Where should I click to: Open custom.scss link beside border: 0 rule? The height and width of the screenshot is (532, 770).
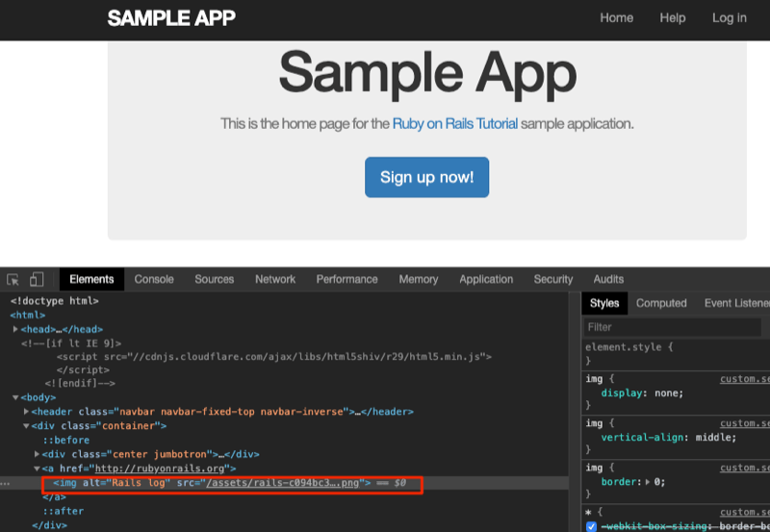point(744,468)
